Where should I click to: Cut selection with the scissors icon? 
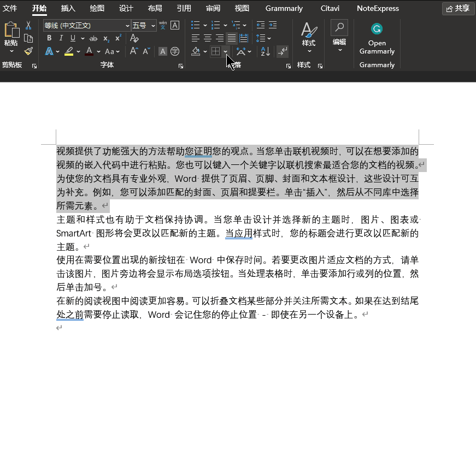pos(28,25)
